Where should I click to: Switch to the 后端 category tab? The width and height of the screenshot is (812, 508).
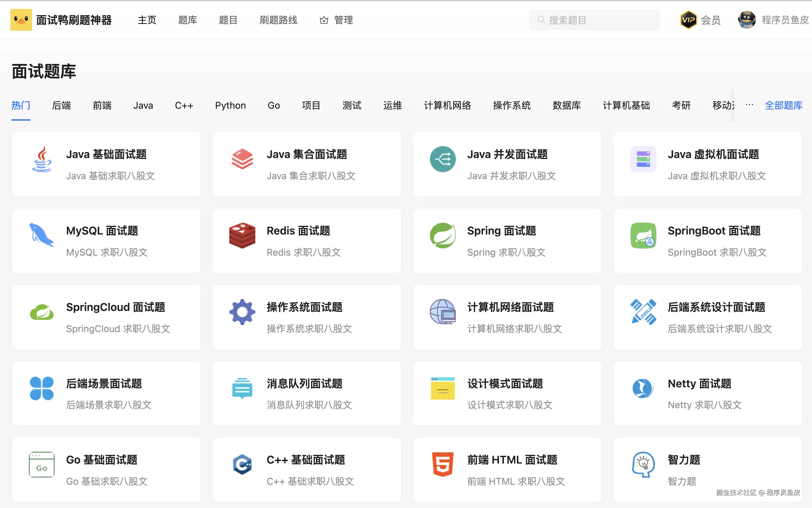pyautogui.click(x=62, y=105)
